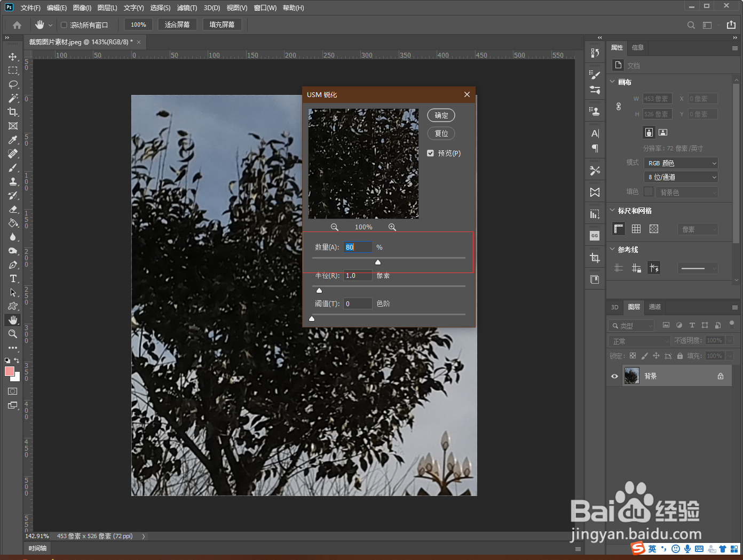Toggle the grid button in Properties

tap(636, 229)
